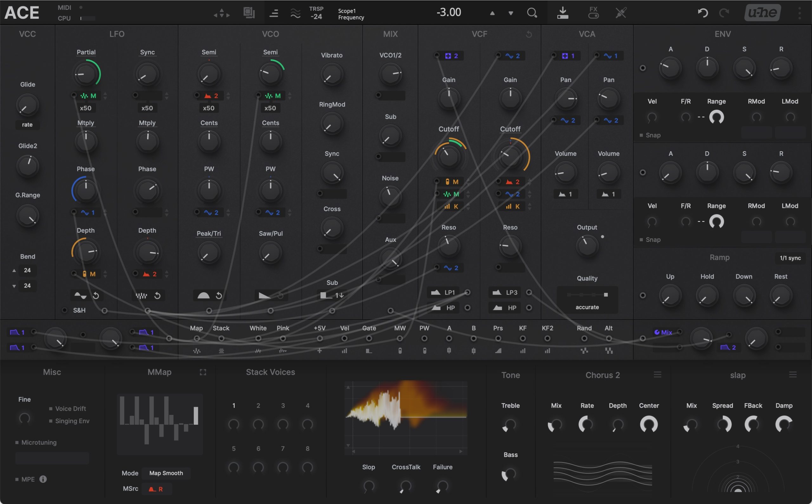
Task: Select the previous preset with up arrow
Action: pyautogui.click(x=492, y=13)
